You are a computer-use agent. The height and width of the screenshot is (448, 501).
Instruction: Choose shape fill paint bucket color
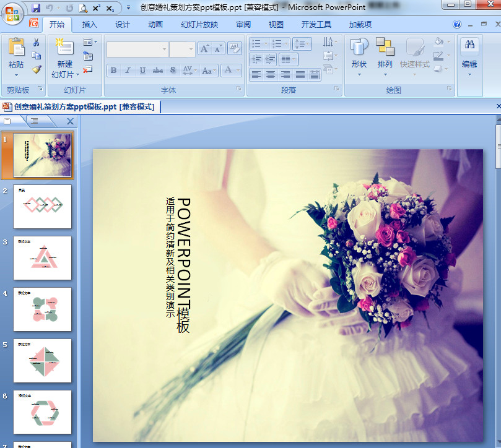(x=442, y=42)
